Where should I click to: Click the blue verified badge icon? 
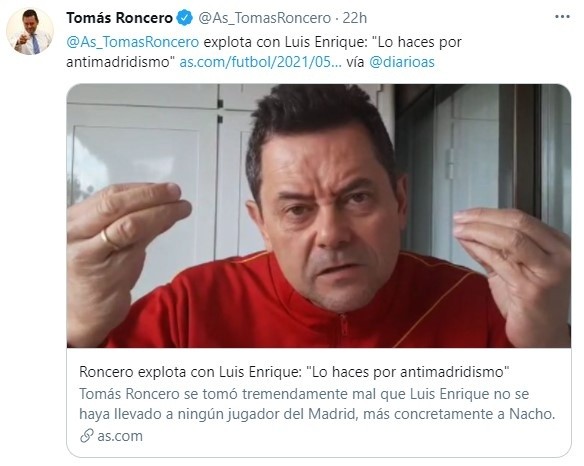184,18
